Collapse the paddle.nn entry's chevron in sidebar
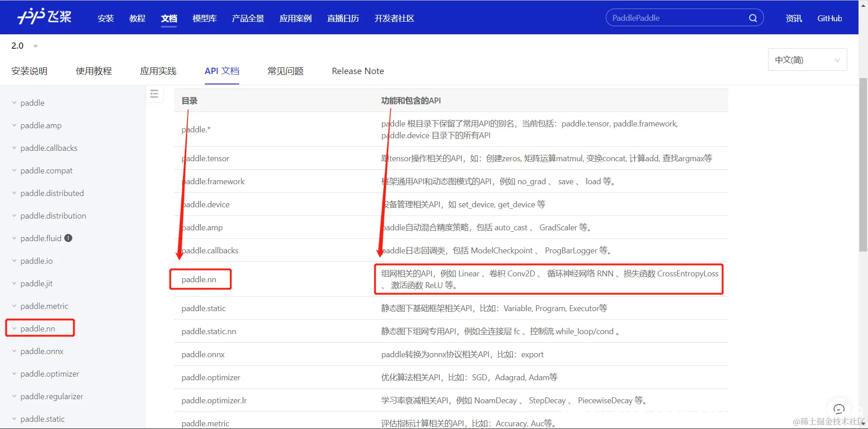The image size is (868, 429). click(14, 328)
